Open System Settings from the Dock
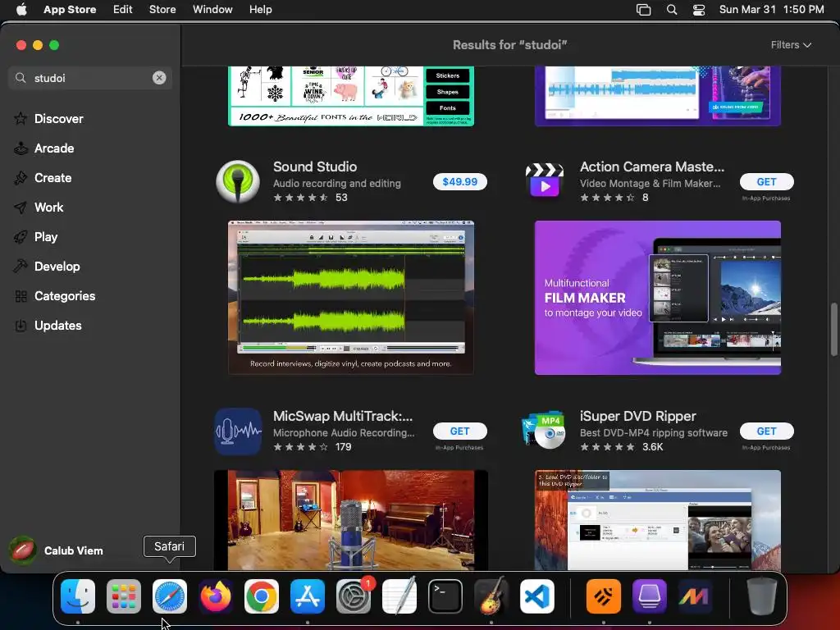840x630 pixels. click(x=354, y=596)
